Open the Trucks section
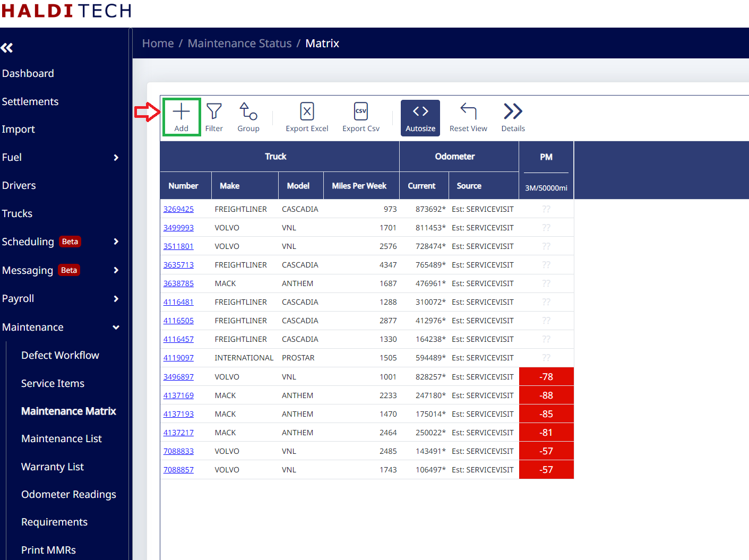Viewport: 749px width, 560px height. click(x=17, y=213)
